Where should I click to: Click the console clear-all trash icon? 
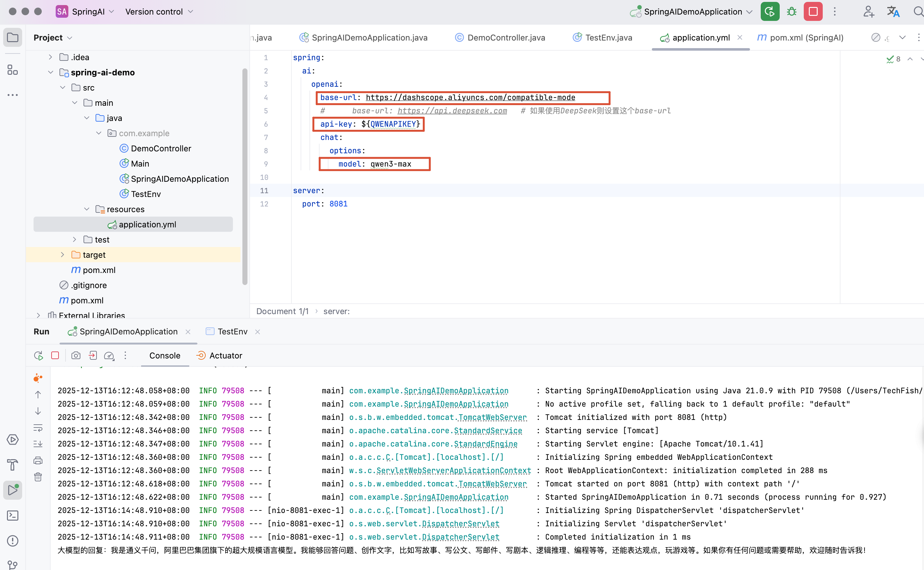38,477
